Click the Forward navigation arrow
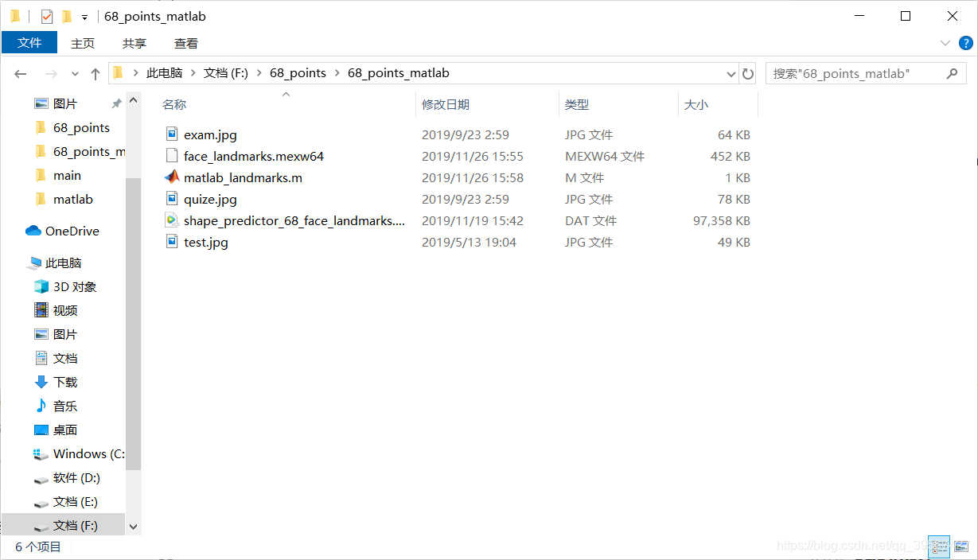The height and width of the screenshot is (560, 978). pos(51,73)
